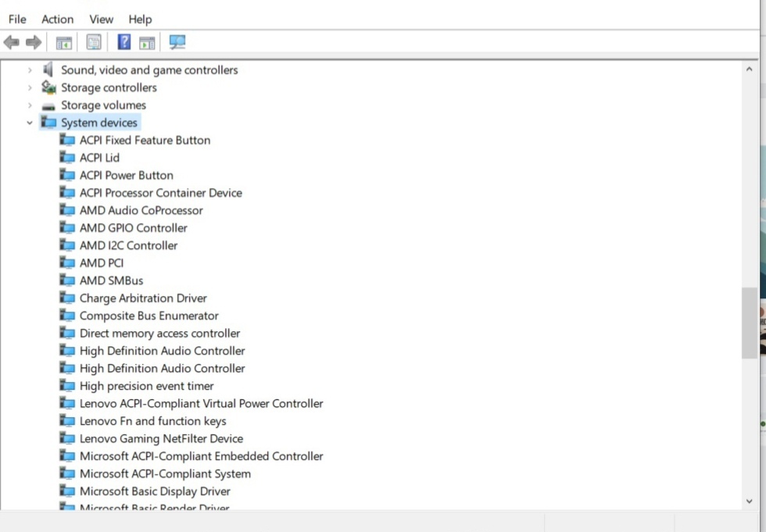Open the Help icon on the toolbar
This screenshot has height=532, width=766.
123,41
